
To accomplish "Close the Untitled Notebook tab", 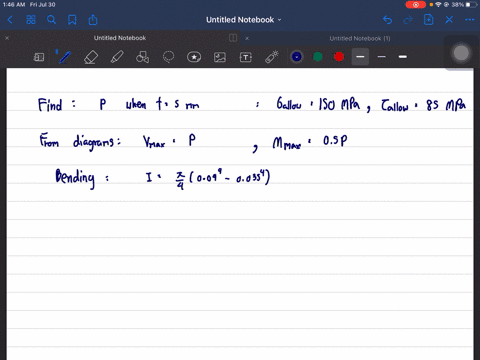I will click(x=7, y=38).
